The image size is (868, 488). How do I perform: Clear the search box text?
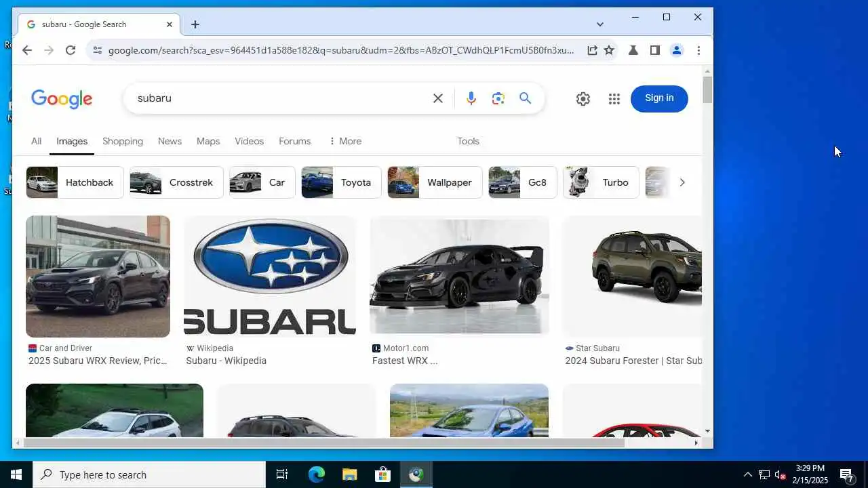coord(438,98)
